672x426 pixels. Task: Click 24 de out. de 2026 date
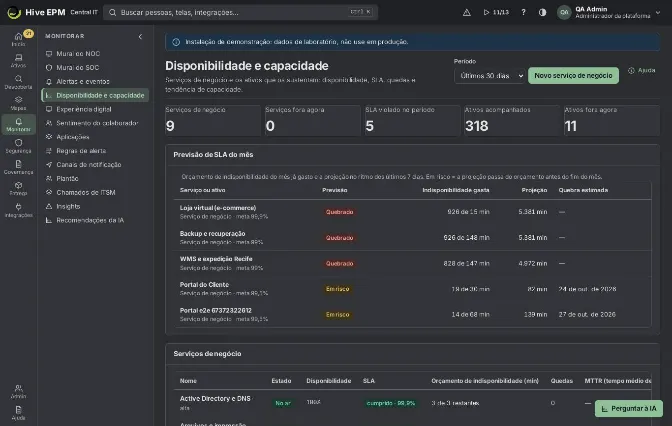(587, 289)
